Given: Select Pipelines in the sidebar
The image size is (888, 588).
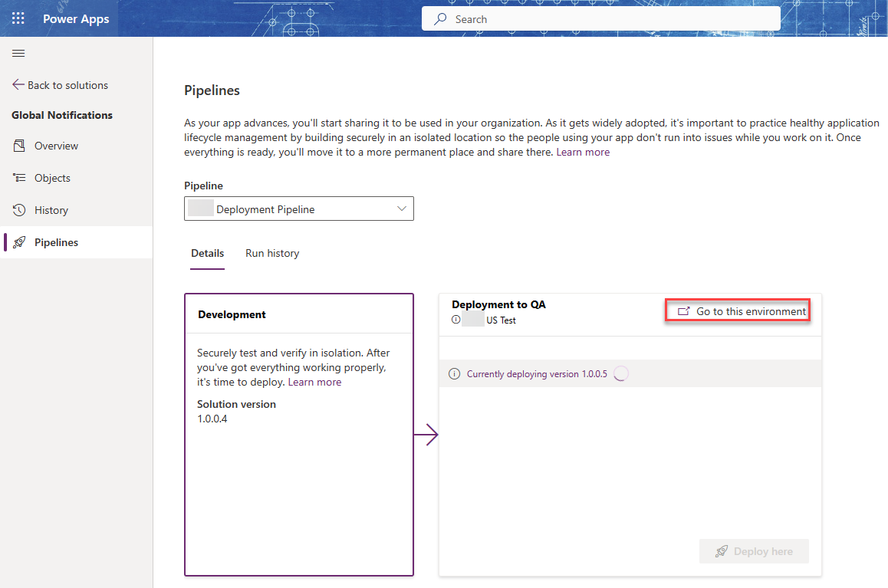Looking at the screenshot, I should click(x=77, y=242).
